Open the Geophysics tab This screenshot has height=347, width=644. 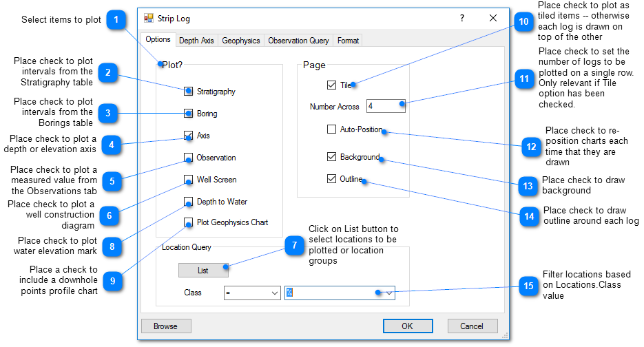240,41
